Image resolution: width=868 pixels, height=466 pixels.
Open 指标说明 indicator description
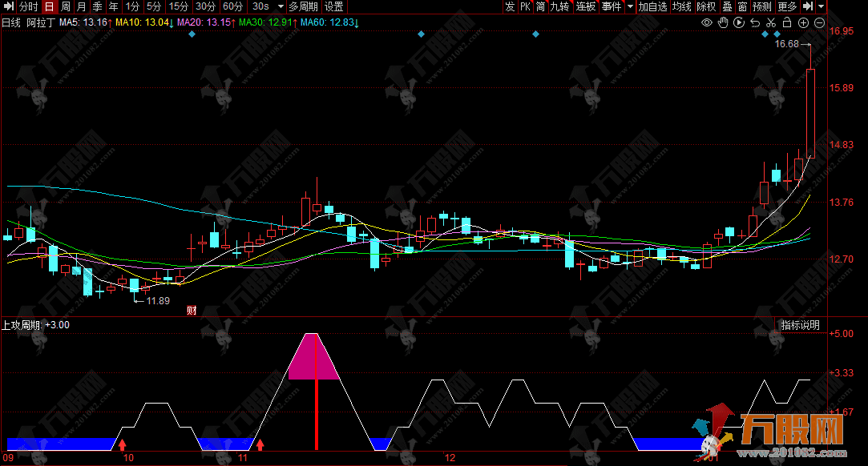[801, 325]
